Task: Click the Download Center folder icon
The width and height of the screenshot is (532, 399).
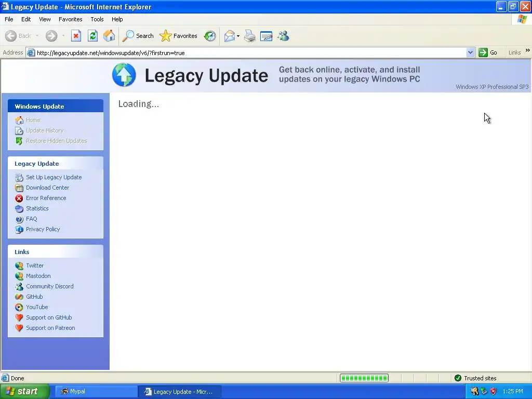Action: tap(19, 188)
